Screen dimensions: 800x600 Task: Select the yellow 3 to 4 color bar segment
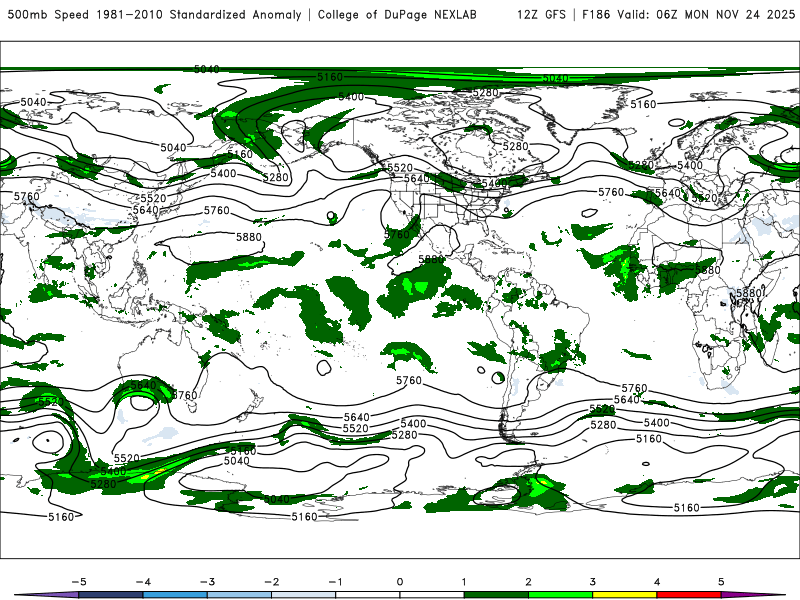click(x=624, y=595)
